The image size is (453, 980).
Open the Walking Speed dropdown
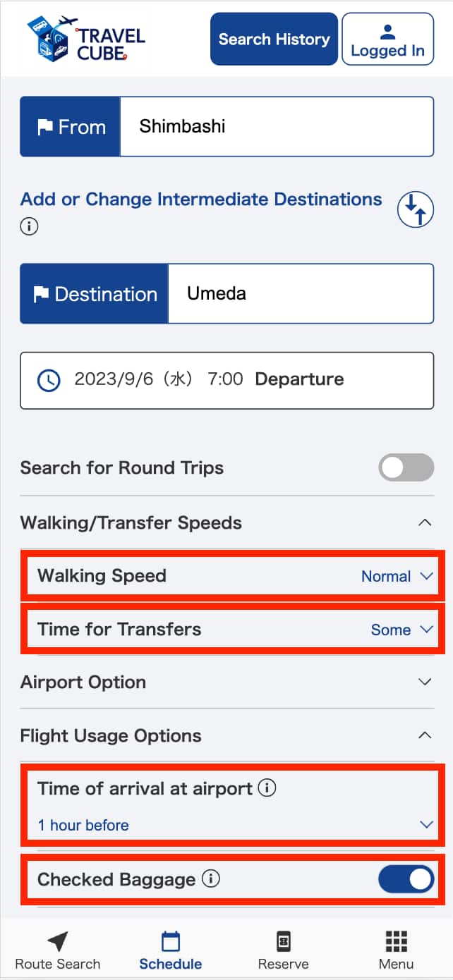coord(396,576)
